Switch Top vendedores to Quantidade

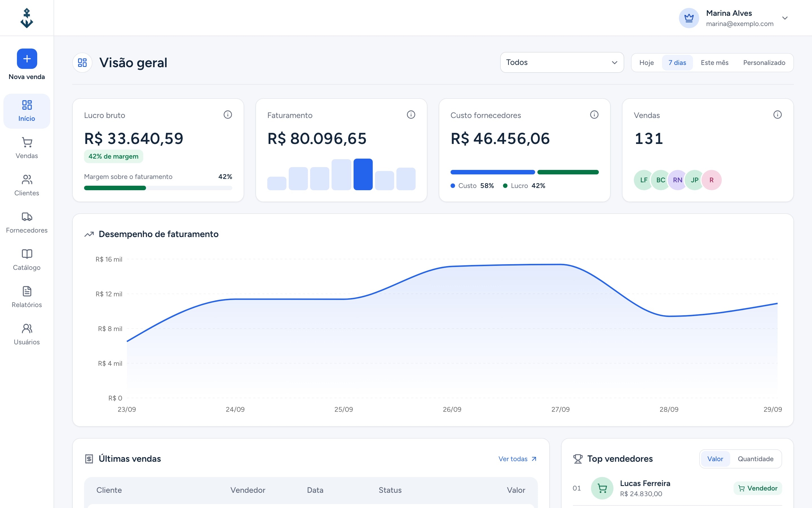[756, 459]
